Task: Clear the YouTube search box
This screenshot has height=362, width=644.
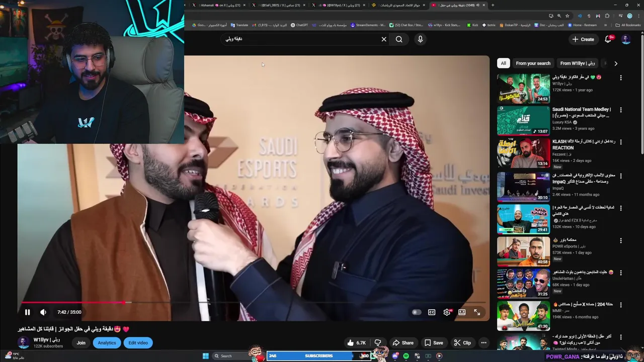Action: coord(384,39)
